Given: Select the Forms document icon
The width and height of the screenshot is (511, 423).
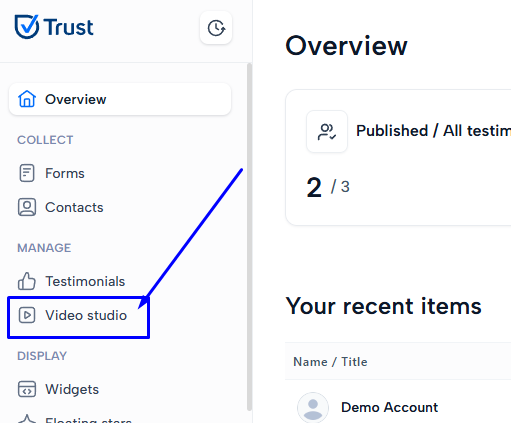Looking at the screenshot, I should [x=27, y=173].
